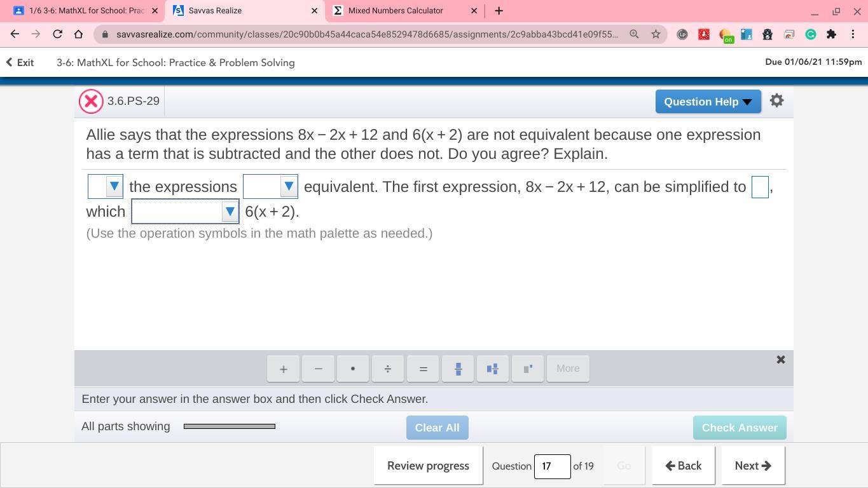
Task: Expand the Question Help menu
Action: click(x=708, y=102)
